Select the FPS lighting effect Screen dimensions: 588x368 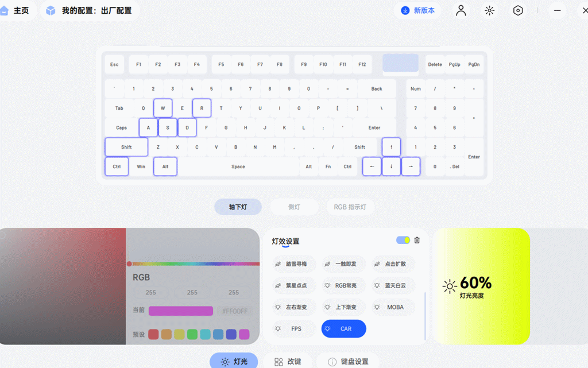tap(293, 329)
